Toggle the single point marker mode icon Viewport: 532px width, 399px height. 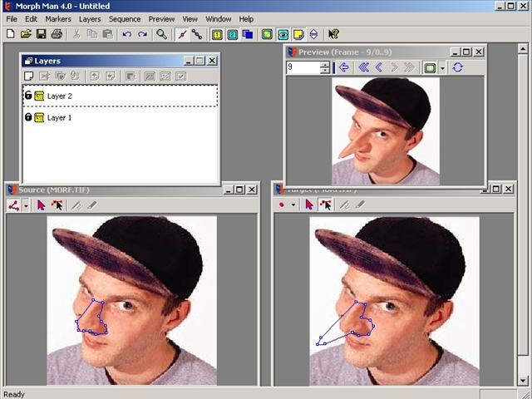coord(182,34)
